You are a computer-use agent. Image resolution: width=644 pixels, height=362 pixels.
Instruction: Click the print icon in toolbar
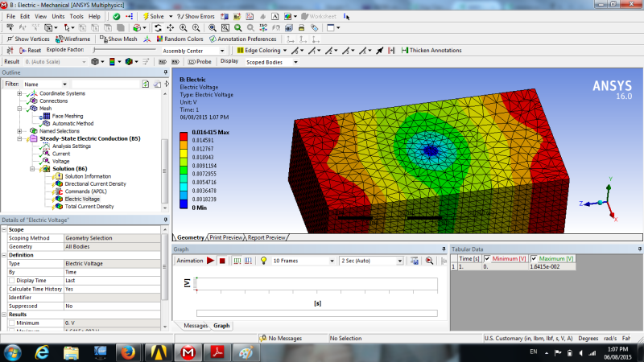point(301,28)
